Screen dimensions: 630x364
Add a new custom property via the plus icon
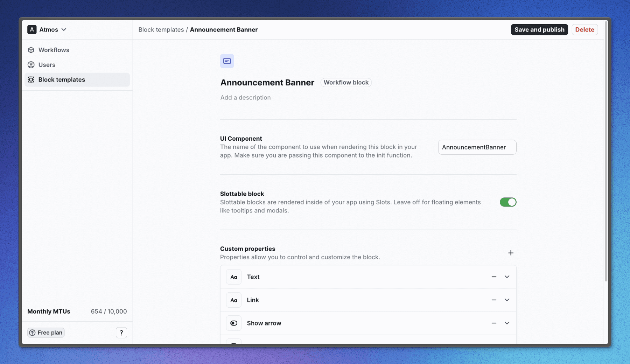tap(511, 253)
